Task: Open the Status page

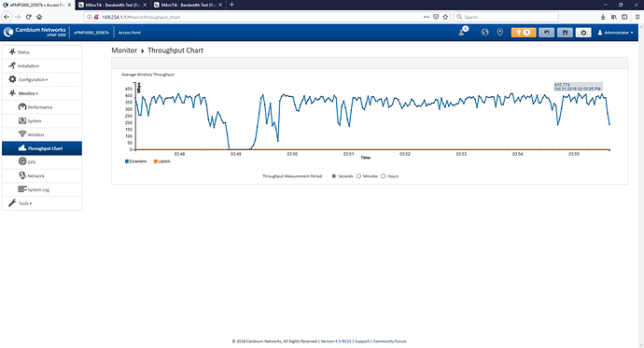Action: 42,52
